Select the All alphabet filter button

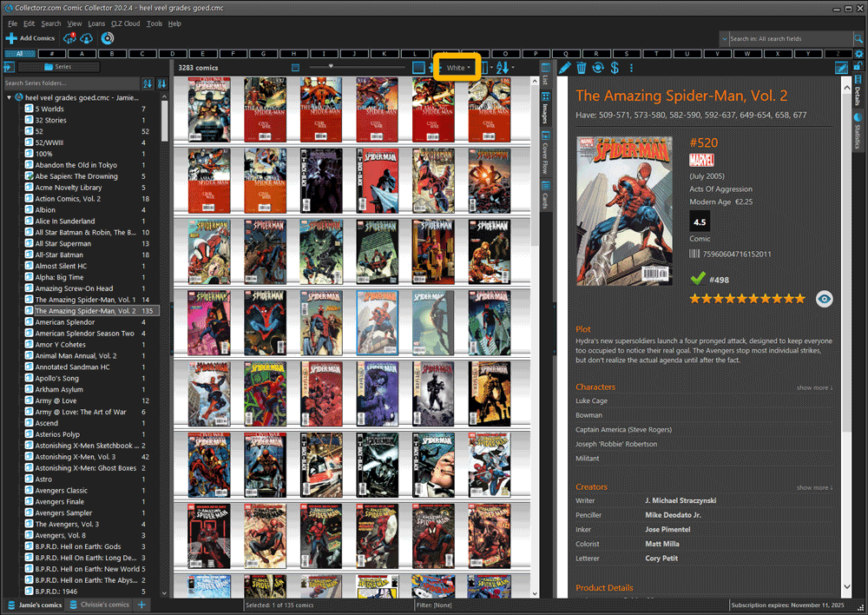(20, 54)
